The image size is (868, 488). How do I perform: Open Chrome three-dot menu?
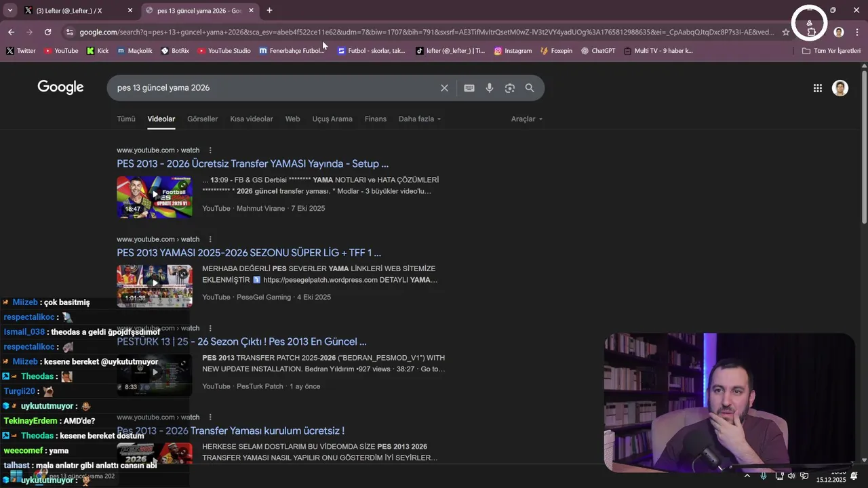point(857,32)
